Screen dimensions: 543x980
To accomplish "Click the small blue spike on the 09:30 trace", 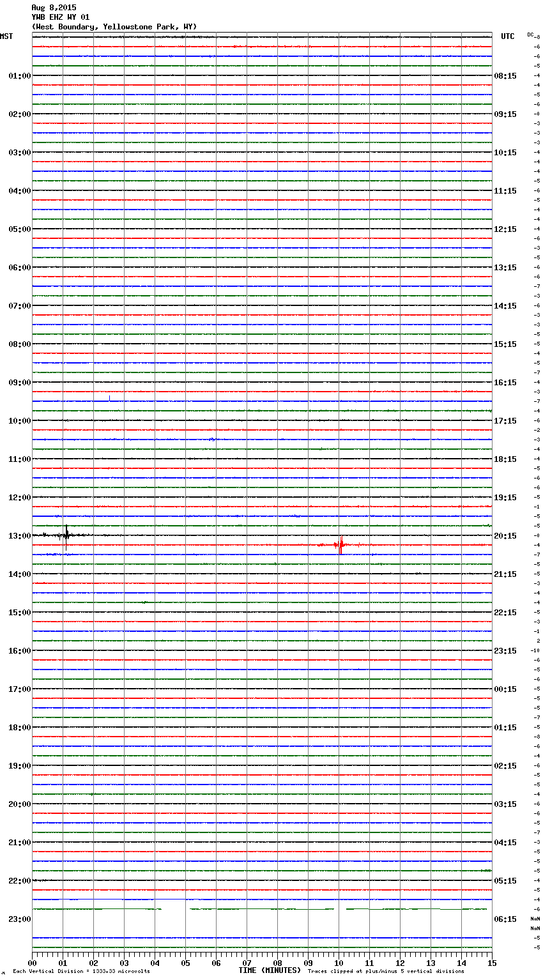I will pyautogui.click(x=109, y=399).
